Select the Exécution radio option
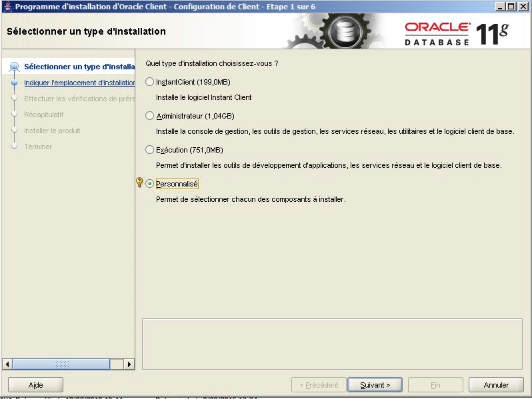The image size is (532, 399). click(x=149, y=150)
